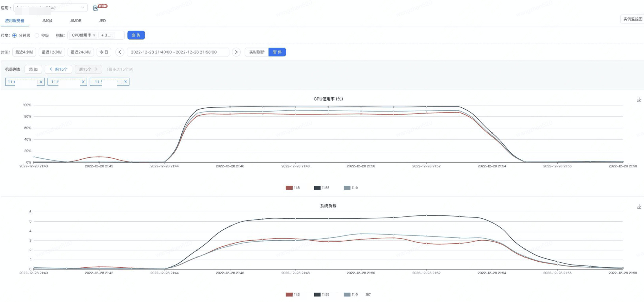This screenshot has width=644, height=302.
Task: Select 分钟级 granularity radio button
Action: tap(14, 35)
